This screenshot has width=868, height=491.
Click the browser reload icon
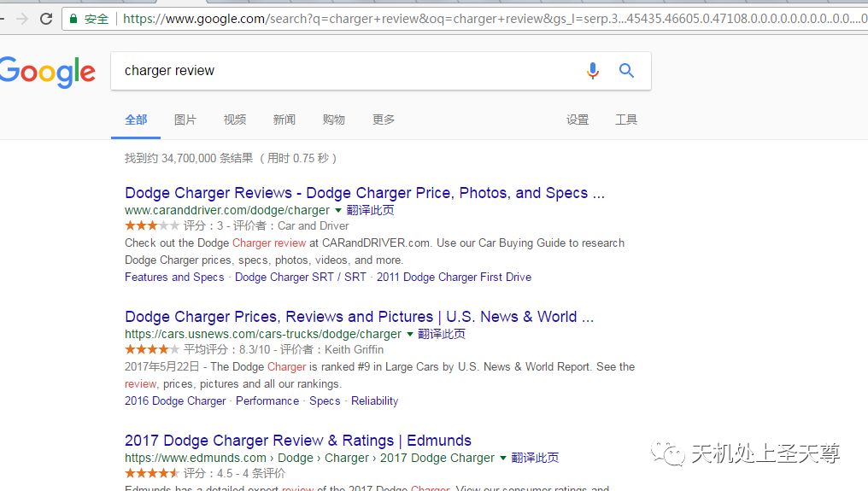point(46,19)
